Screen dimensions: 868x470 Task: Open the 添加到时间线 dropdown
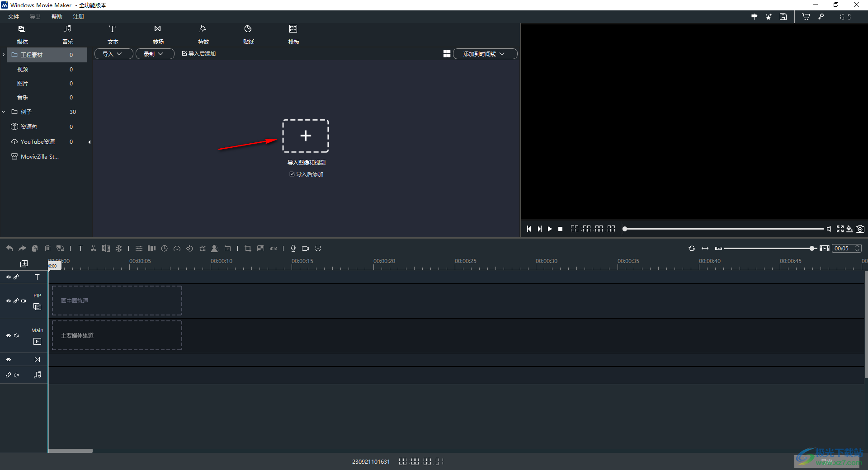coord(485,54)
